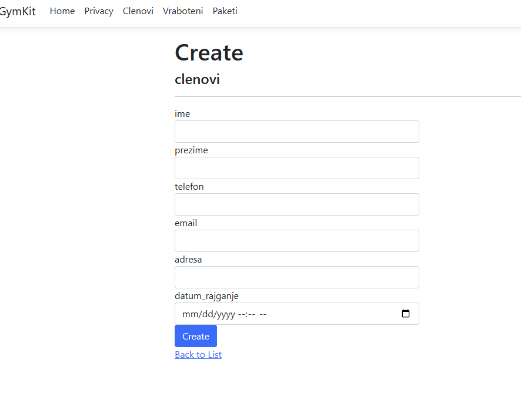Select the AM/PM segment after the time
Screen dimensions: 521x420
pos(263,314)
